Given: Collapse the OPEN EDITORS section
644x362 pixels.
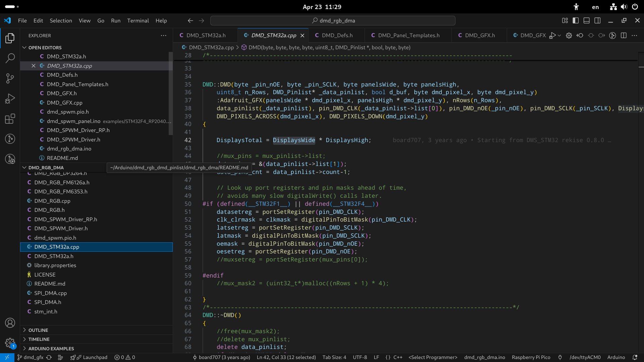Looking at the screenshot, I should (x=45, y=48).
